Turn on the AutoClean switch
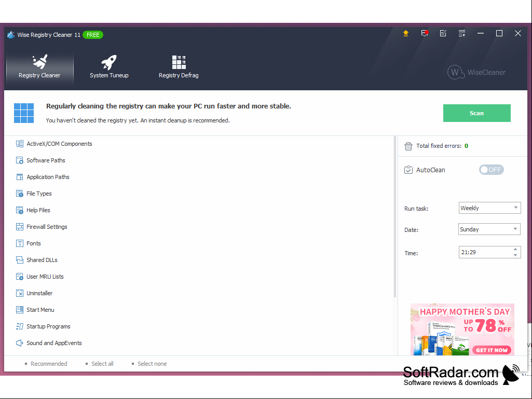This screenshot has height=399, width=532. coord(492,170)
